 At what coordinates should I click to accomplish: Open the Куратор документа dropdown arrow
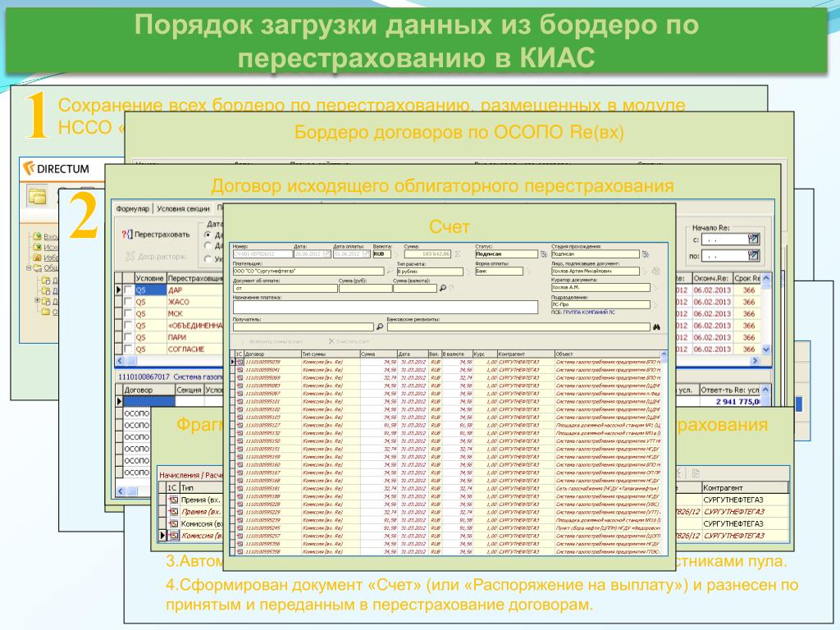(655, 288)
